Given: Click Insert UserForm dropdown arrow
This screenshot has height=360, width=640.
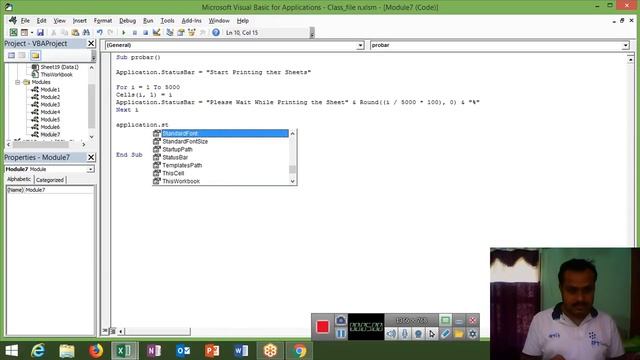Looking at the screenshot, I should [x=31, y=33].
